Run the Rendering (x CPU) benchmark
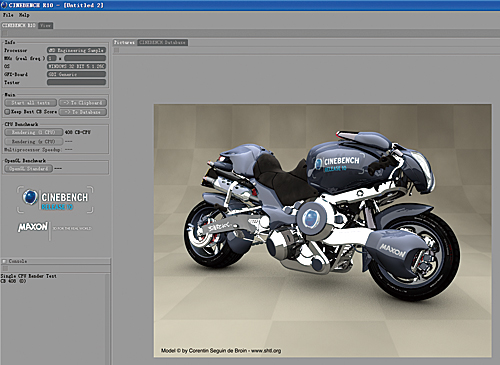 point(34,141)
